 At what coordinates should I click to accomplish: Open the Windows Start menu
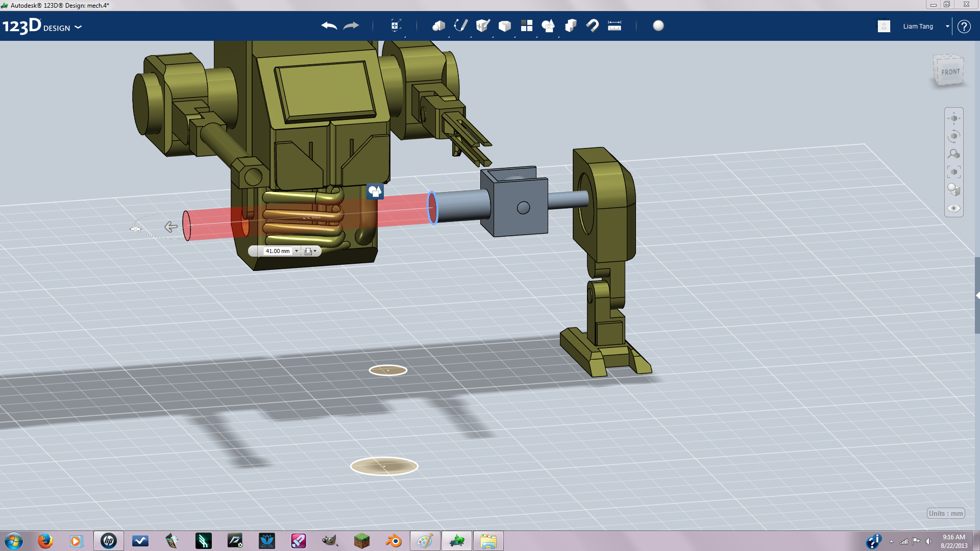[x=14, y=541]
